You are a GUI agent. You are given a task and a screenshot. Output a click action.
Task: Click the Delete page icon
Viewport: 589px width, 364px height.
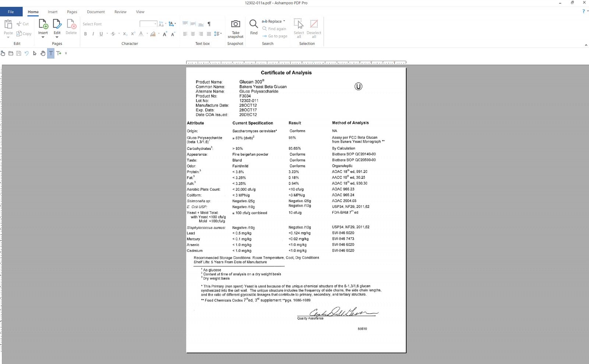pos(71,24)
